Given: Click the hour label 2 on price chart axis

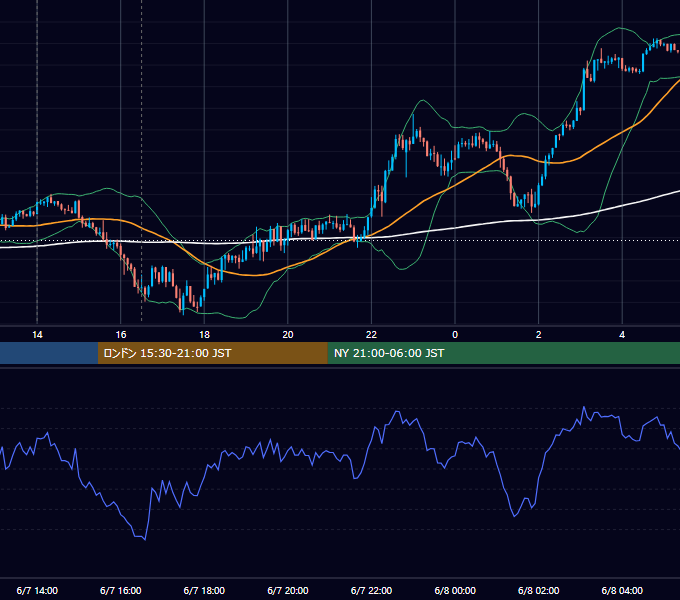Looking at the screenshot, I should (x=539, y=335).
